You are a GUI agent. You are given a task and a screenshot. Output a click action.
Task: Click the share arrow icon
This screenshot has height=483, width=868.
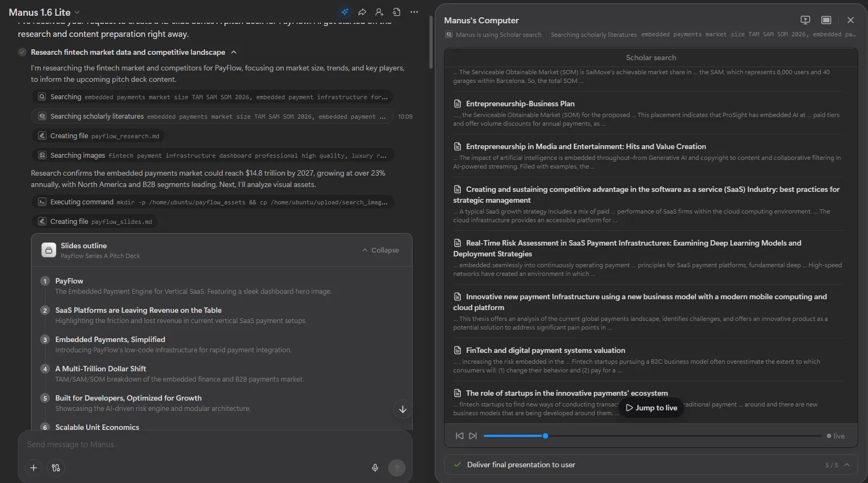(x=362, y=12)
